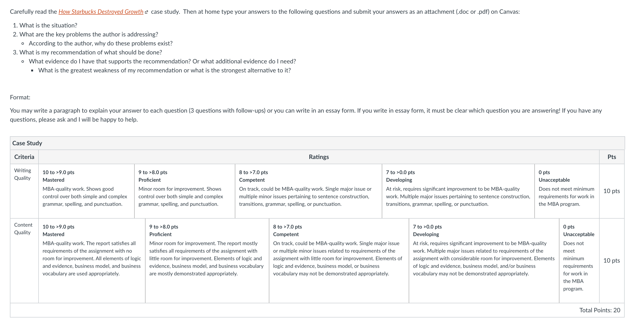This screenshot has height=326, width=644.
Task: Open the How Starbucks Destroyed Growth link
Action: 101,12
